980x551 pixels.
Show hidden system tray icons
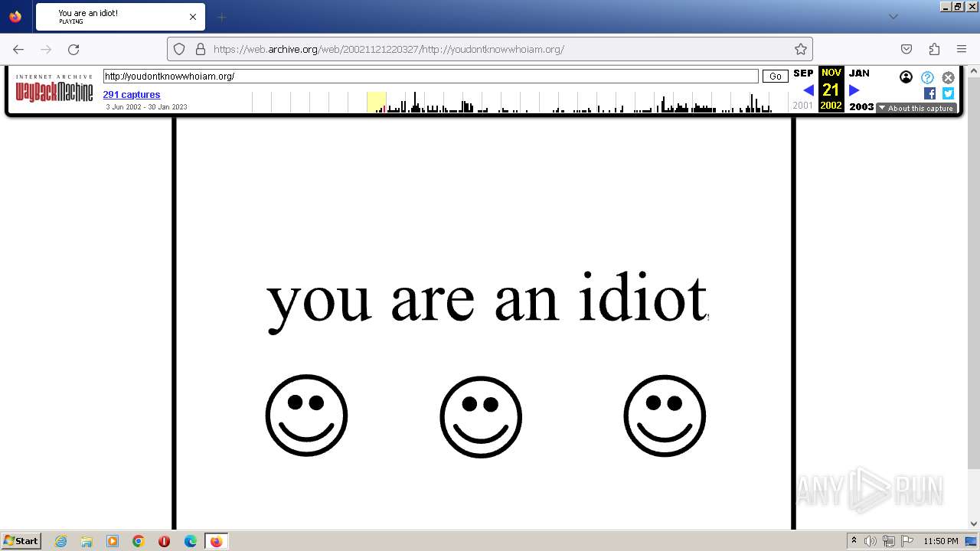click(x=854, y=541)
